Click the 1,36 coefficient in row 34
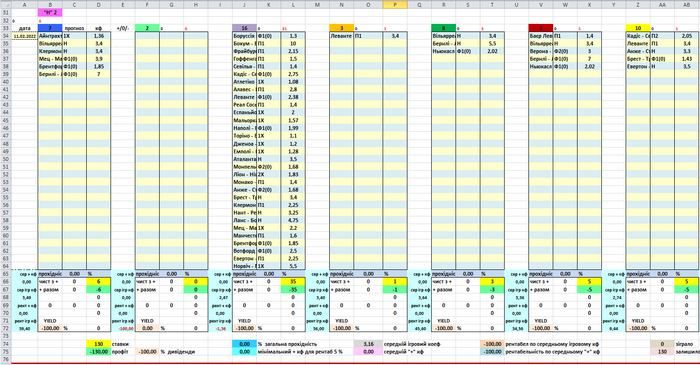The image size is (700, 365). click(99, 36)
